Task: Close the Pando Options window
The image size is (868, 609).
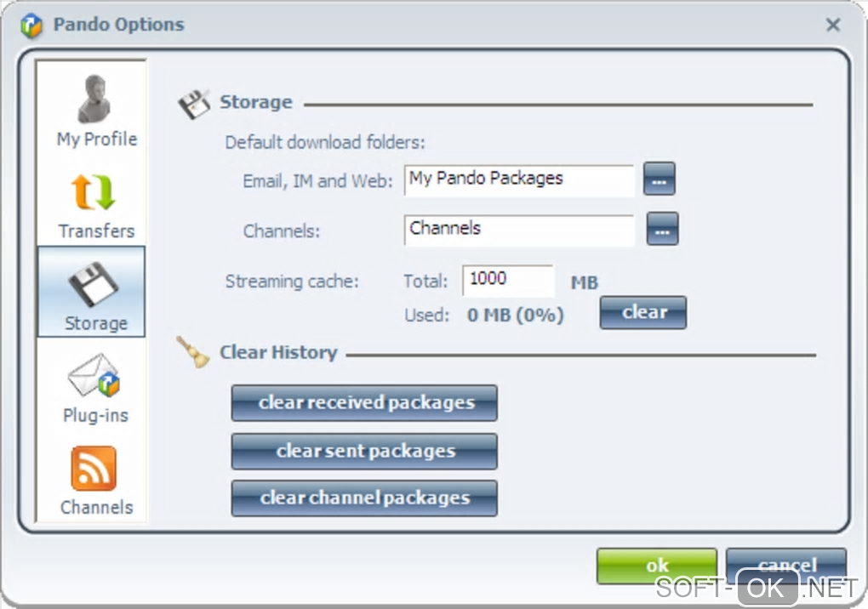Action: click(833, 26)
